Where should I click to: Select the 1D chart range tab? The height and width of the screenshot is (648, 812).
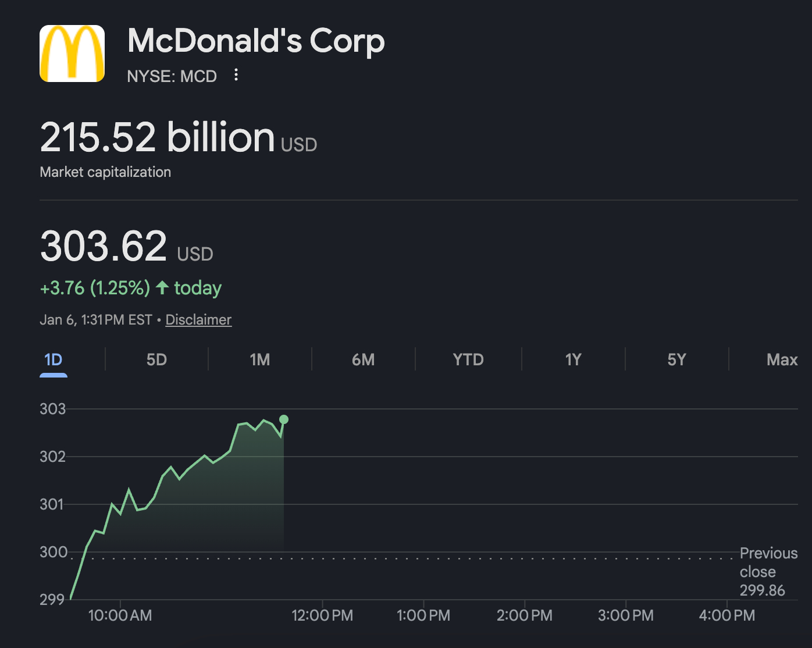point(54,359)
